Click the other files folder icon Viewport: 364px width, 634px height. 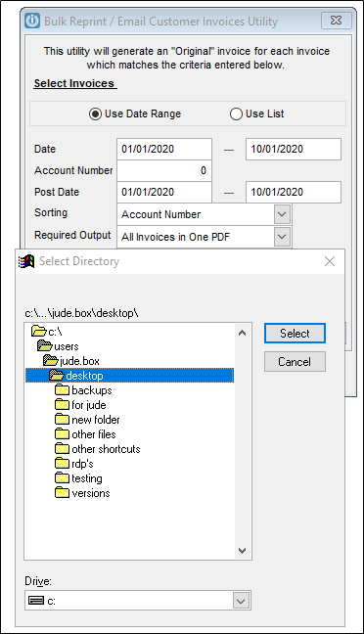pyautogui.click(x=62, y=433)
